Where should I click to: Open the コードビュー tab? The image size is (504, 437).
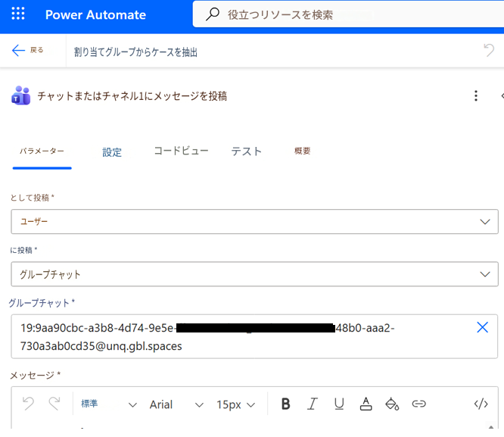pyautogui.click(x=182, y=151)
